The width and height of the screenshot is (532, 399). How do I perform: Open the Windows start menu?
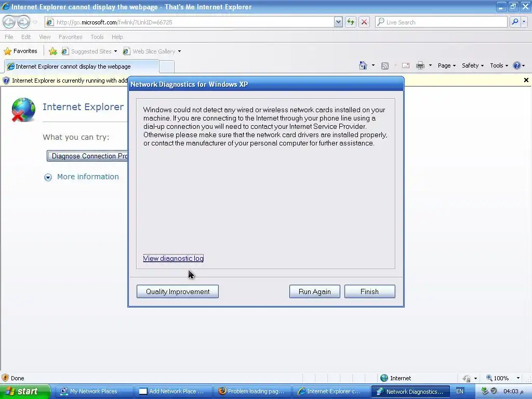[x=24, y=391]
